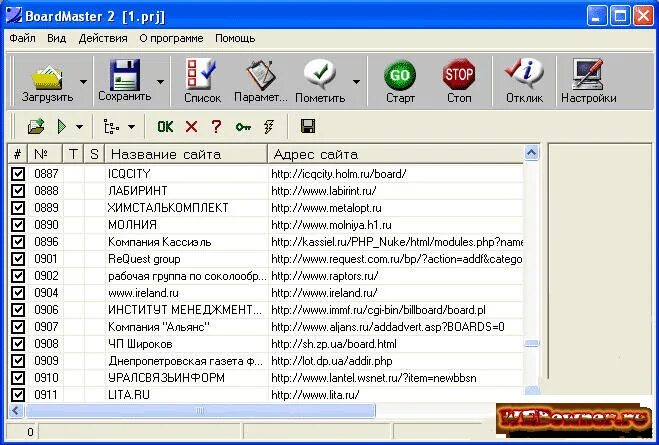Select the УРАЛСВЯЗЬИНФОРМ row name
Image resolution: width=659 pixels, height=445 pixels.
click(x=166, y=378)
